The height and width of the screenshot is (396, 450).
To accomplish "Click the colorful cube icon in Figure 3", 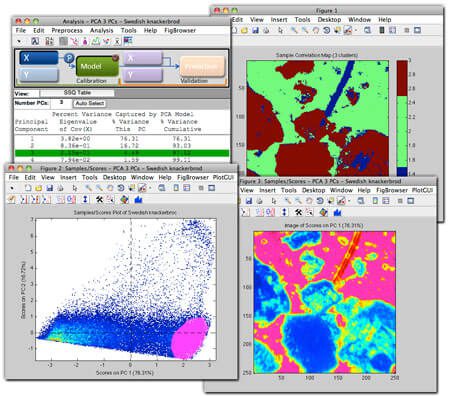I will pos(323,212).
